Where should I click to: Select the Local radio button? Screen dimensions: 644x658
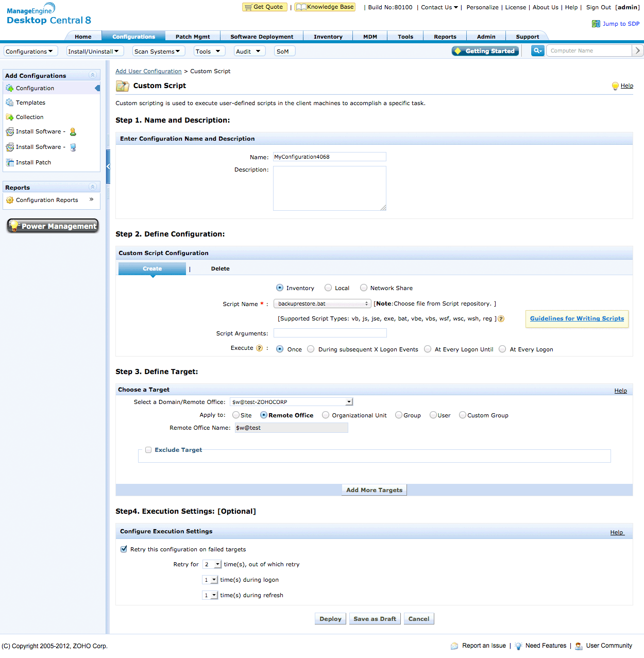coord(328,288)
